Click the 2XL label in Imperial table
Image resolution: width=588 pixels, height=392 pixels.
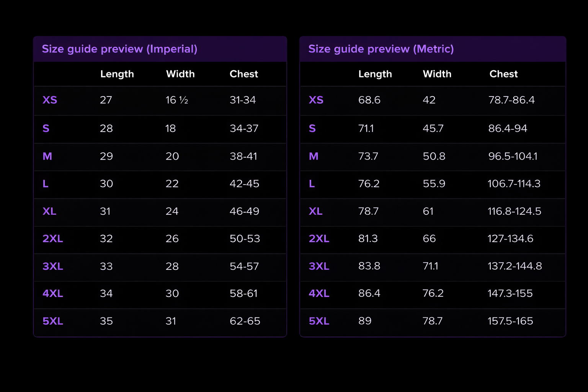53,238
